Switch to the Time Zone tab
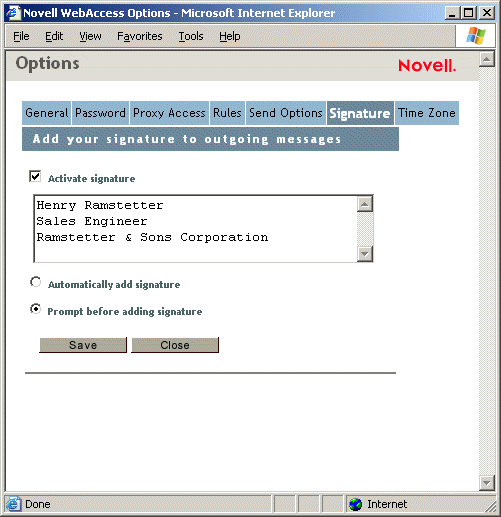 point(427,113)
